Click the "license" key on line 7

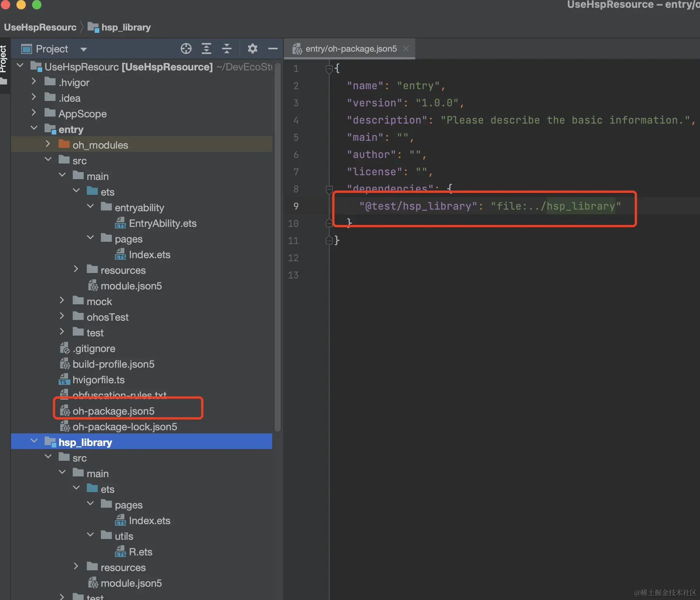374,172
